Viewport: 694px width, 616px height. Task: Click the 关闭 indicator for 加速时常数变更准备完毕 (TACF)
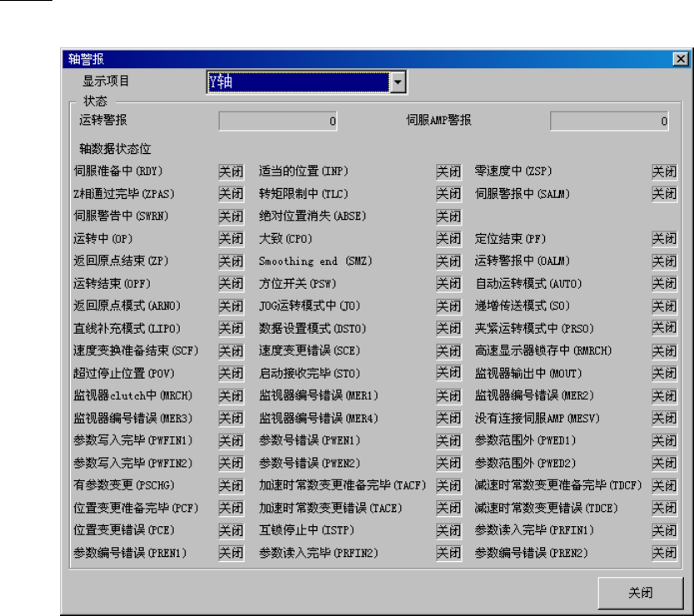click(449, 486)
